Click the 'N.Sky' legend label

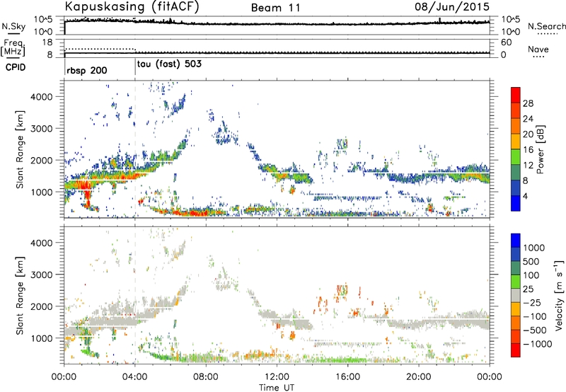tap(13, 26)
